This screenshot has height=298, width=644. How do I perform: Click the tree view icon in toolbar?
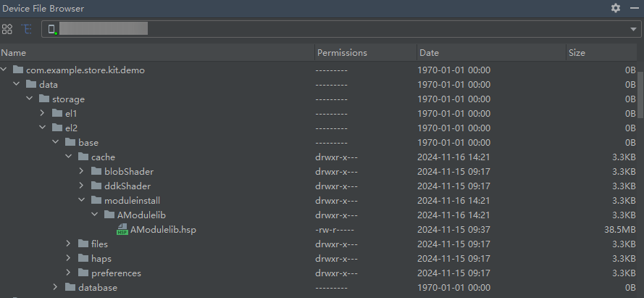click(27, 29)
